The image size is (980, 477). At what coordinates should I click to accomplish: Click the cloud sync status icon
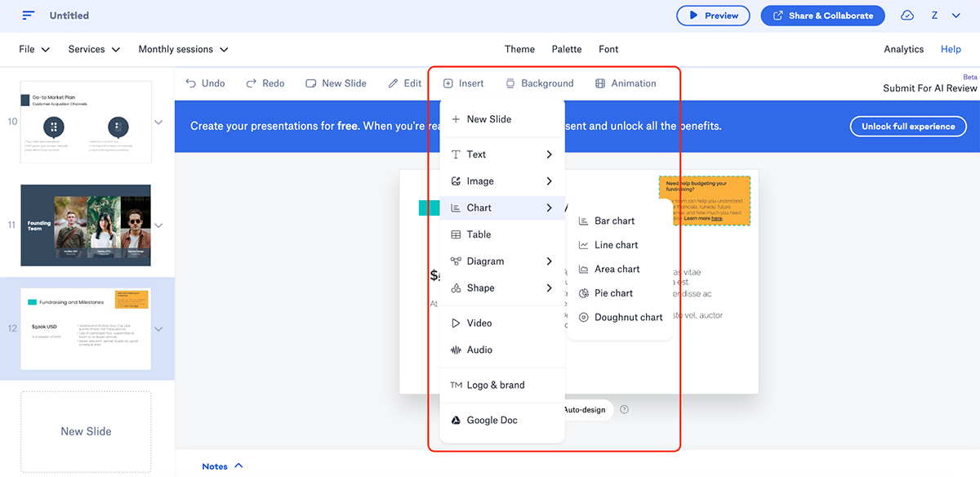[907, 16]
